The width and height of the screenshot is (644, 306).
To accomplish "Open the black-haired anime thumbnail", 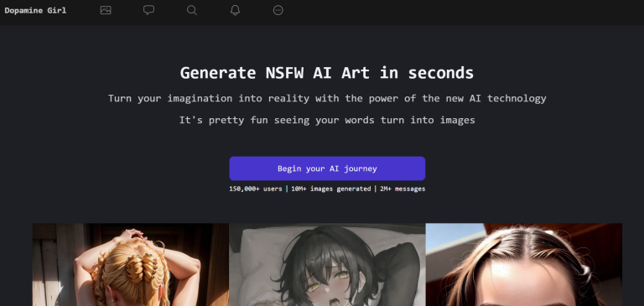I will [327, 265].
